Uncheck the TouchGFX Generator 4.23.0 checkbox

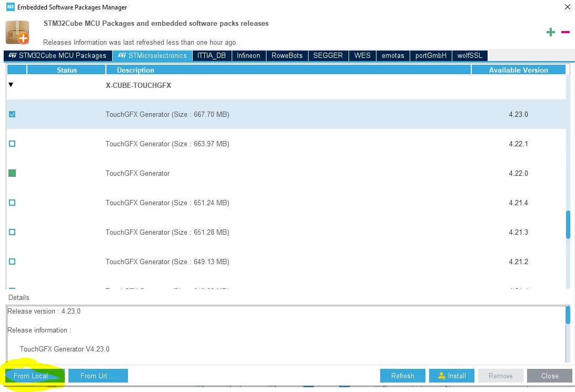click(12, 114)
